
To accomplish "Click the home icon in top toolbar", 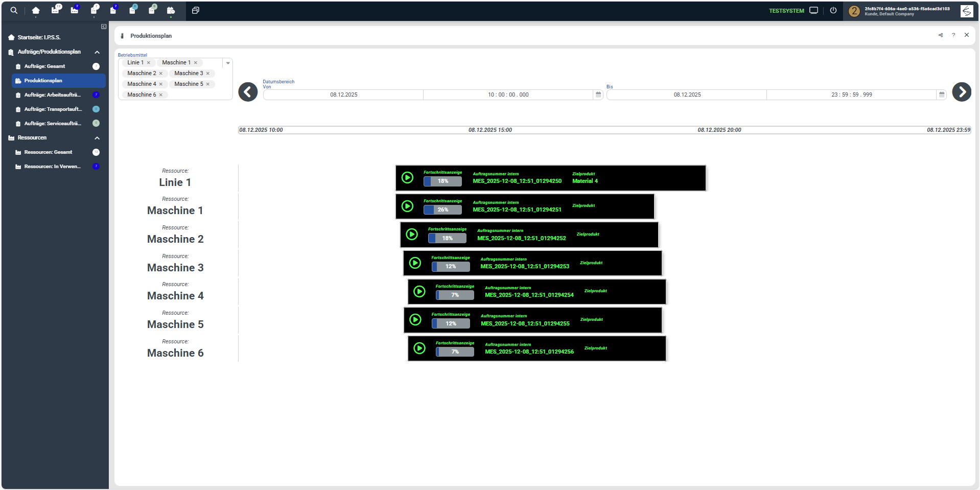I will pos(36,10).
